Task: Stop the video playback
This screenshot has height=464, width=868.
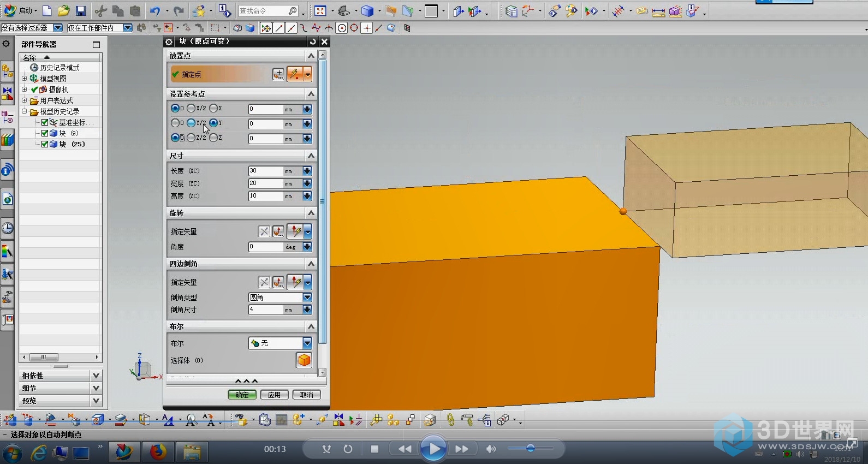Action: (374, 449)
